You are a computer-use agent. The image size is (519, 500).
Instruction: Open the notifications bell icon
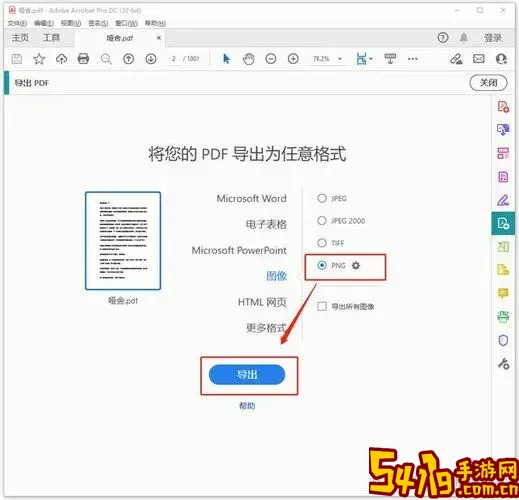pyautogui.click(x=464, y=38)
